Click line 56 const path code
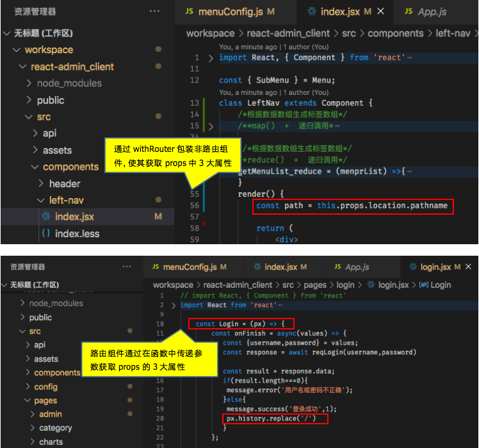479x448 pixels. click(x=352, y=206)
